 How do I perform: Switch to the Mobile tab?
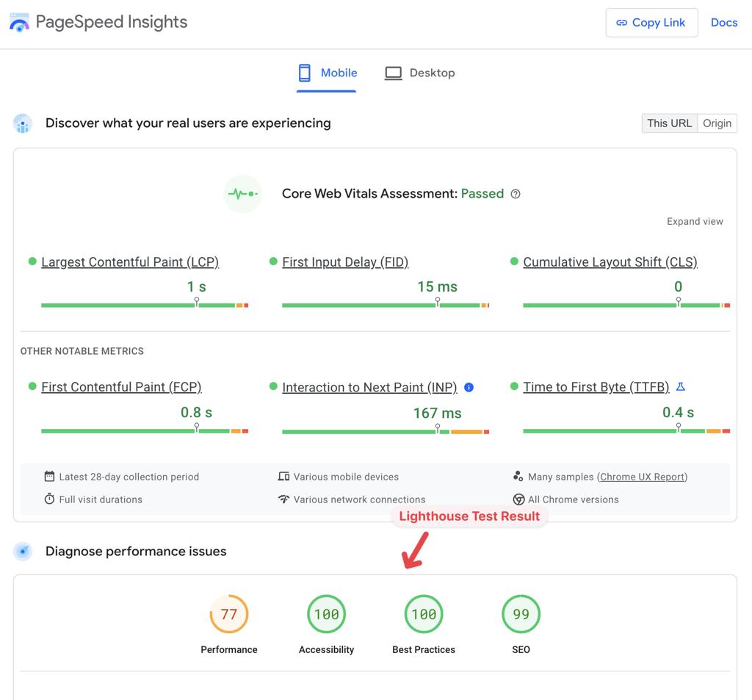click(x=326, y=73)
